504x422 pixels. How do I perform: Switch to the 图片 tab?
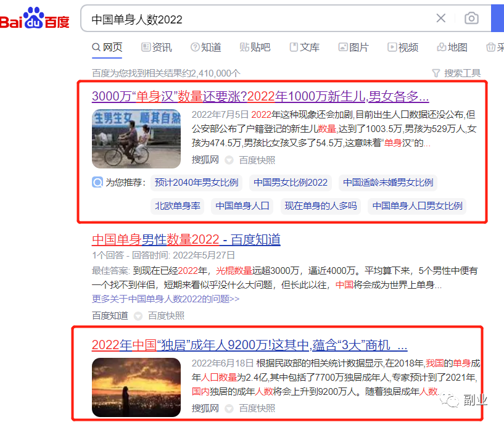tap(353, 48)
